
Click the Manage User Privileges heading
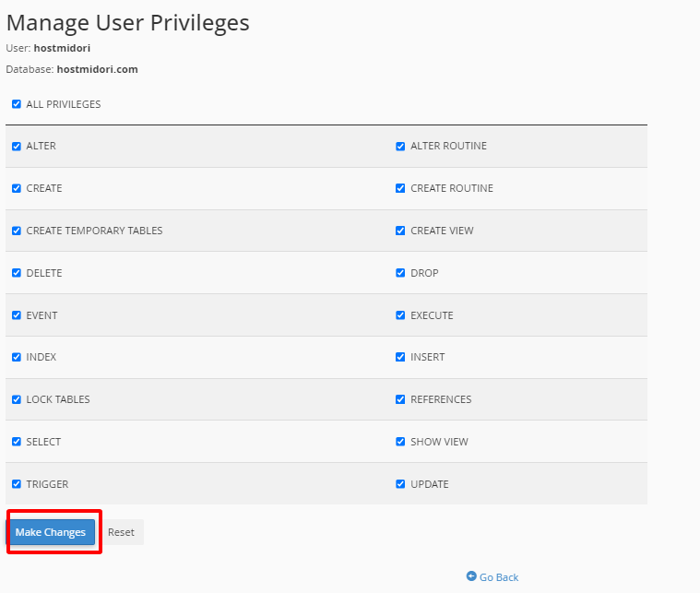(128, 23)
